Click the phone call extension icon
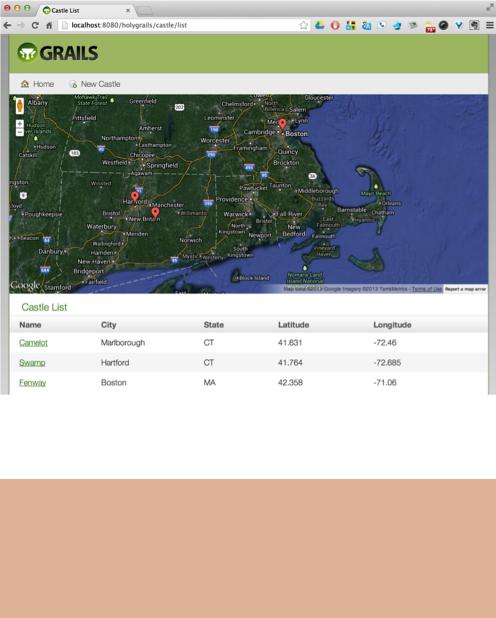The image size is (496, 618). click(382, 25)
